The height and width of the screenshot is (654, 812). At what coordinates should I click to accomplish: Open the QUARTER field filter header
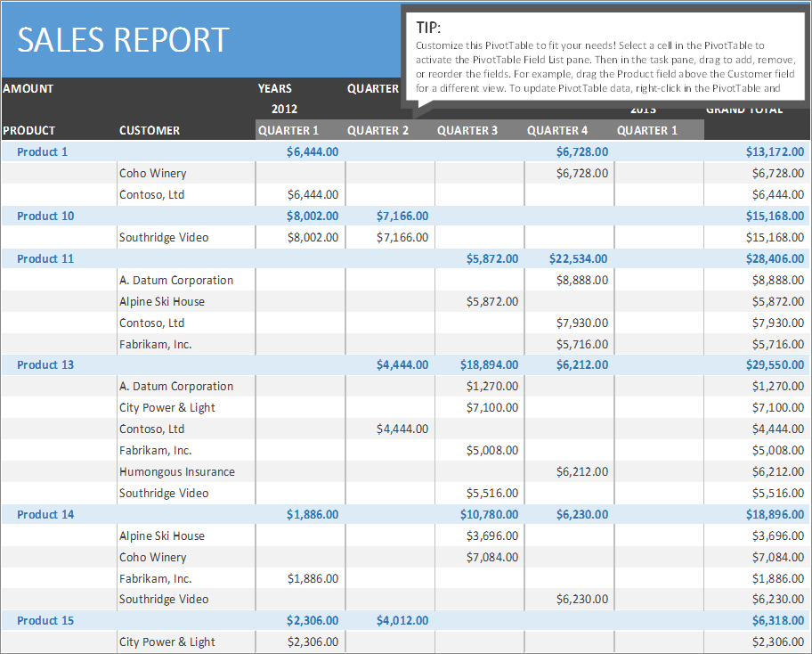point(373,88)
